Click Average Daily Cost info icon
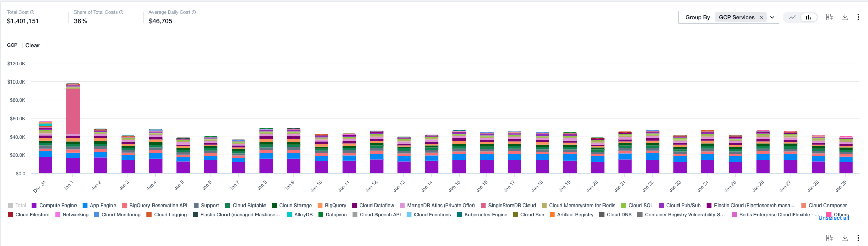Image resolution: width=868 pixels, height=246 pixels. (194, 12)
